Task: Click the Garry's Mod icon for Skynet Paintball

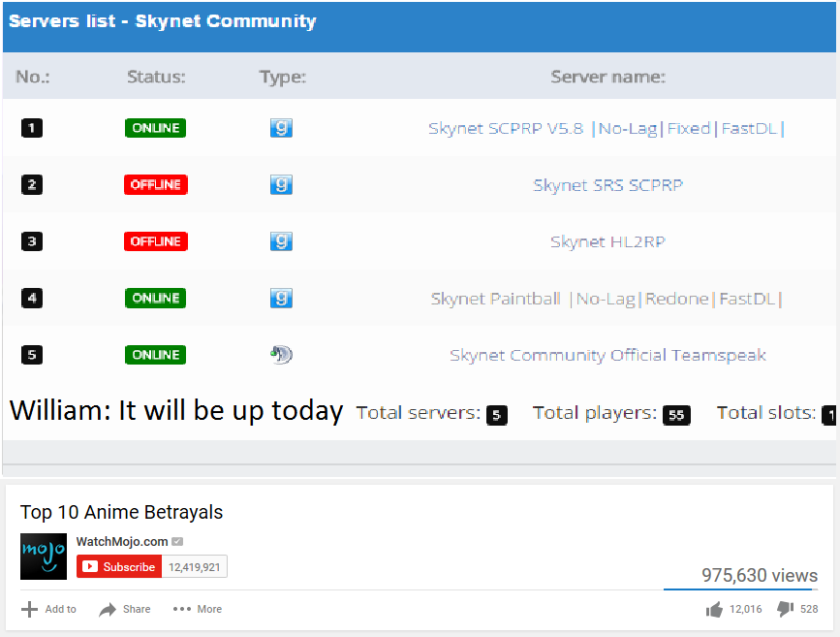Action: (281, 298)
